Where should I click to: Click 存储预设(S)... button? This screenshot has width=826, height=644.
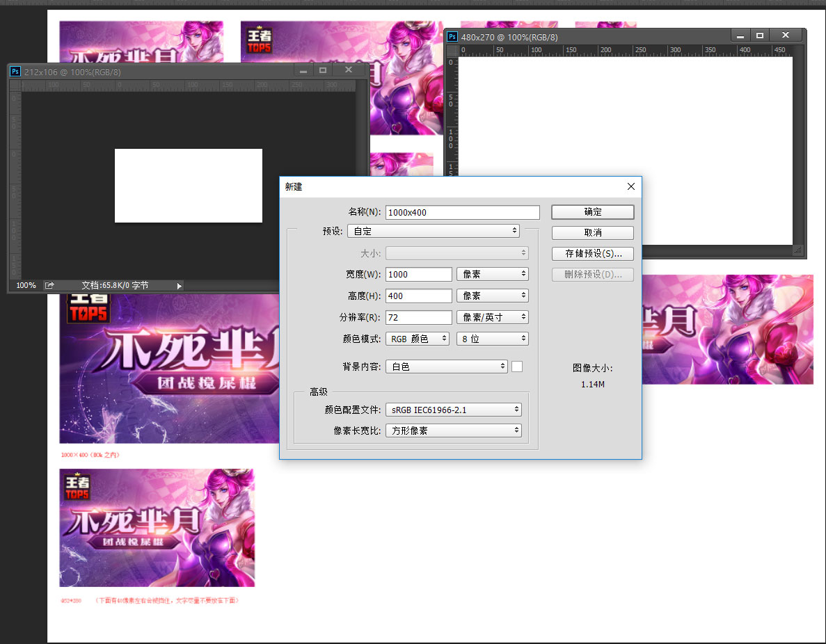[593, 253]
